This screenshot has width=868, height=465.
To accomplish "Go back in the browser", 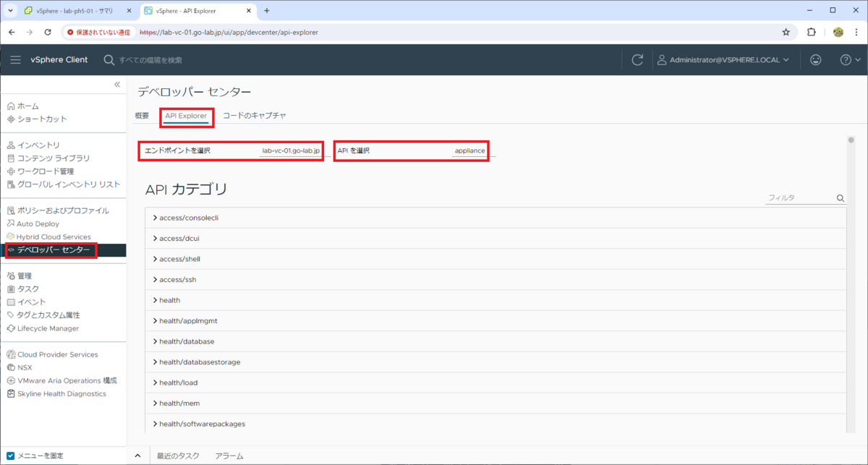I will click(x=12, y=32).
